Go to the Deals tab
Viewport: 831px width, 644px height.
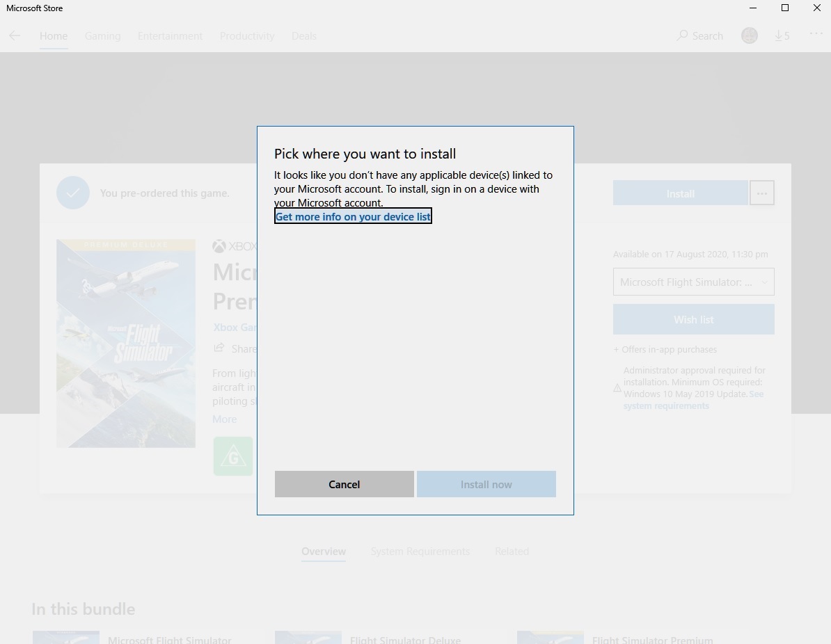click(303, 36)
